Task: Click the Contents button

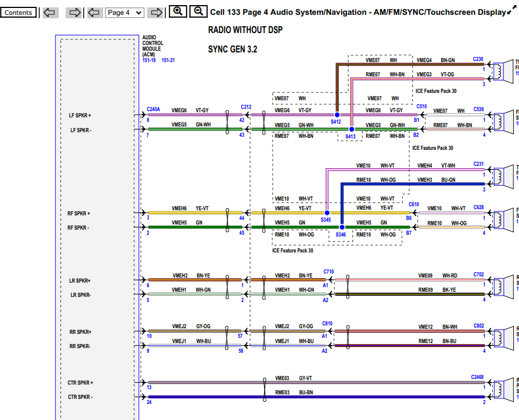Action: tap(19, 12)
